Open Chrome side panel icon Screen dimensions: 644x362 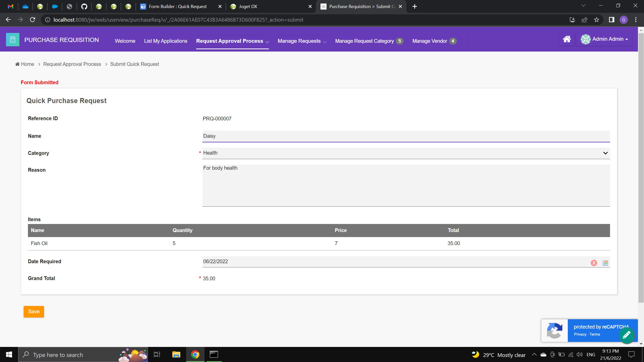click(612, 20)
